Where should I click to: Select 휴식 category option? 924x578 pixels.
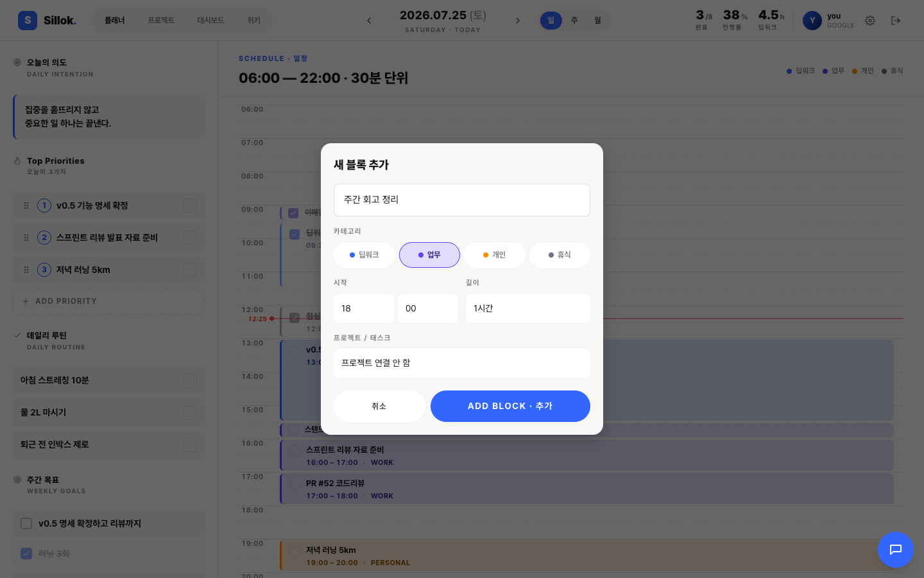click(x=560, y=255)
